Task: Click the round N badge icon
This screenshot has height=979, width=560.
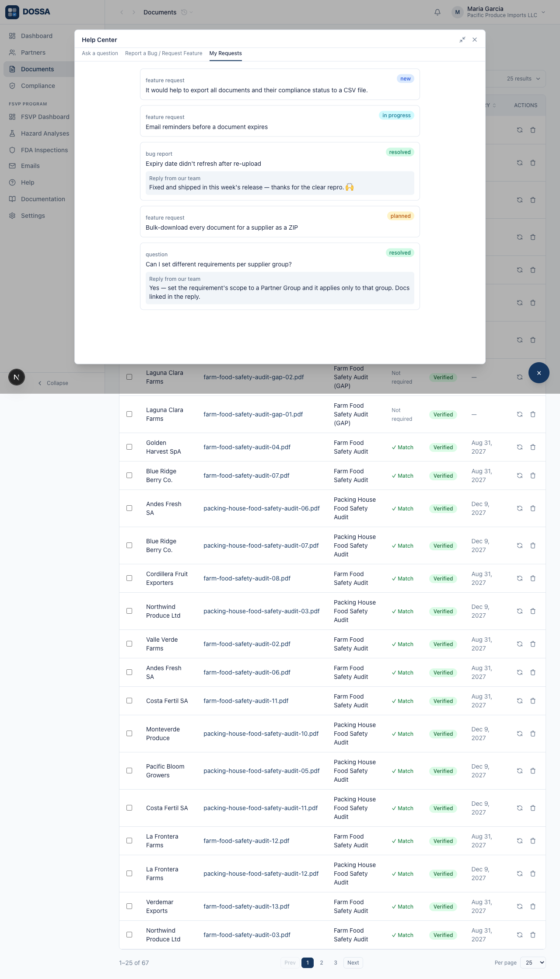Action: point(17,377)
